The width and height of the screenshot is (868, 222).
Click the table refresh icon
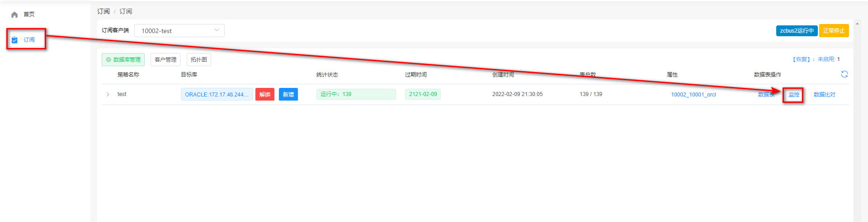[x=844, y=74]
